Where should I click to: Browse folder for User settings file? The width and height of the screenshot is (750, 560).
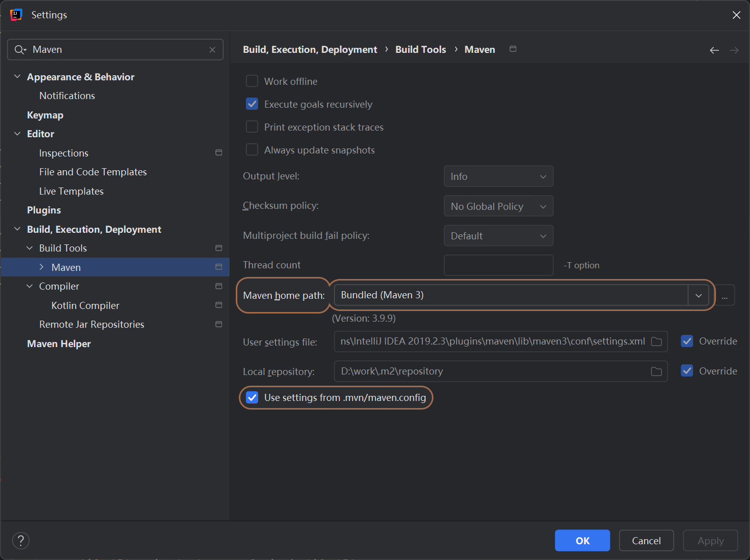coord(657,341)
